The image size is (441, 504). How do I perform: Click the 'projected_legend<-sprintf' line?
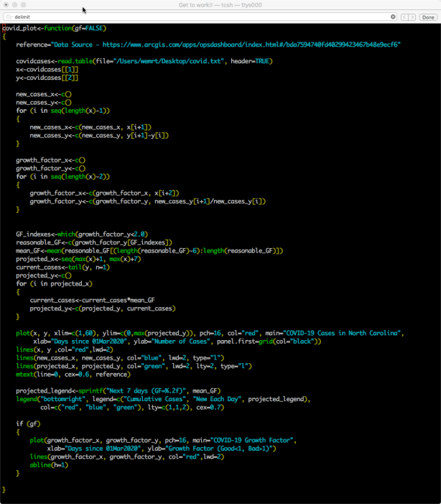point(119,391)
